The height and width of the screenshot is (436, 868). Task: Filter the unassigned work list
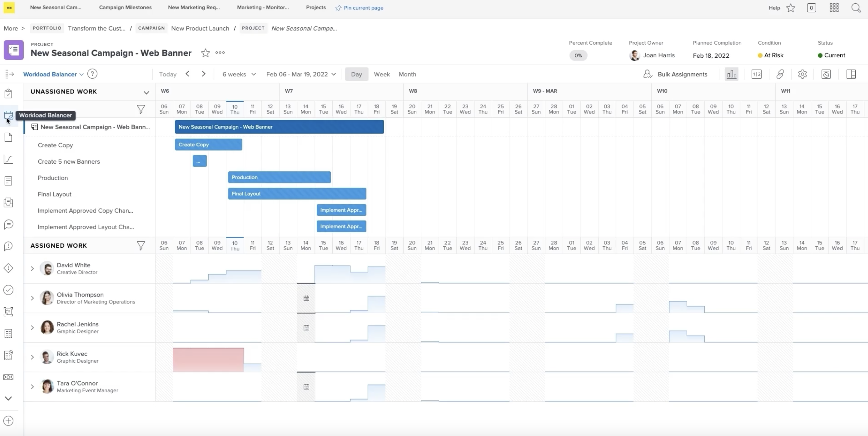coord(141,109)
